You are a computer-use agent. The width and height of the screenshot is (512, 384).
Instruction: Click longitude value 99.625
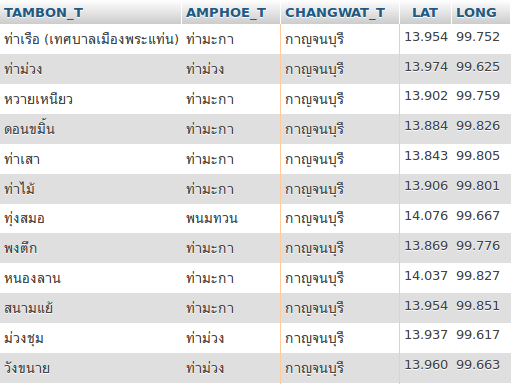click(478, 67)
